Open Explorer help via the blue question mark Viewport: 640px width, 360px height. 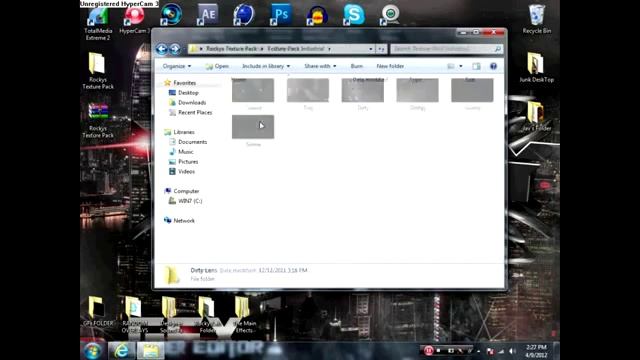point(493,66)
